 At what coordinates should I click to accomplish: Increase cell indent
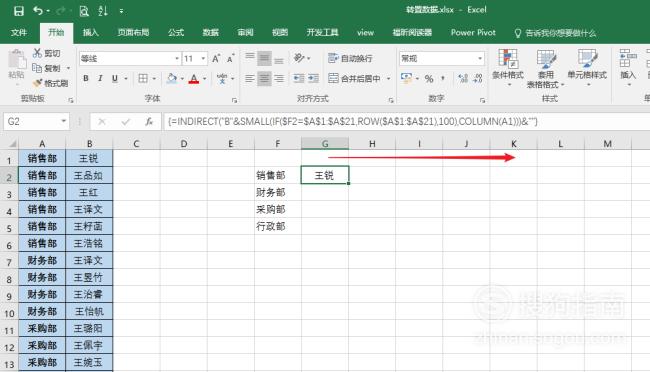point(313,78)
